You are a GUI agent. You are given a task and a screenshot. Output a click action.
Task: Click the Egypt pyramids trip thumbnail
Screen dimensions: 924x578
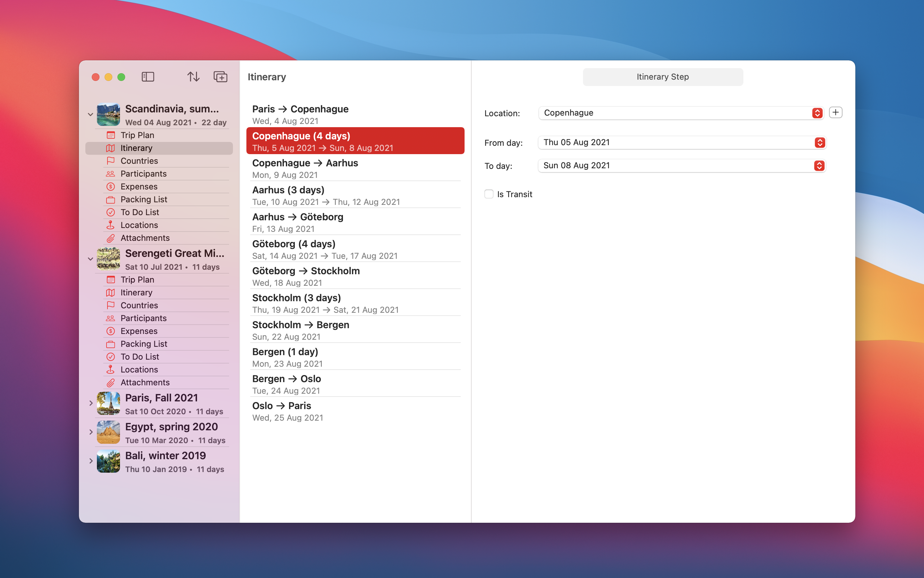coord(108,432)
